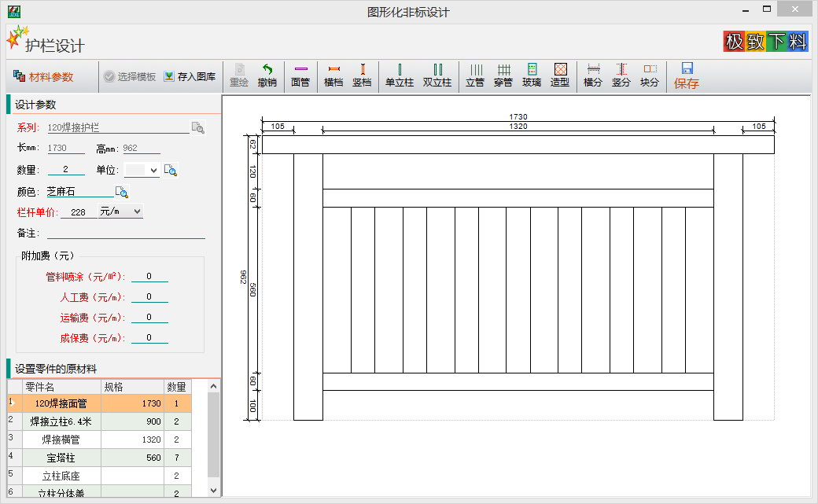Select the 宝塔柱 row
This screenshot has width=818, height=504.
(x=100, y=458)
